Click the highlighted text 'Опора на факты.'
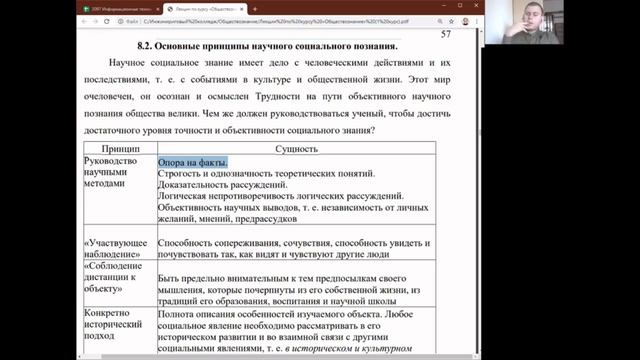640x360 pixels. tap(193, 162)
